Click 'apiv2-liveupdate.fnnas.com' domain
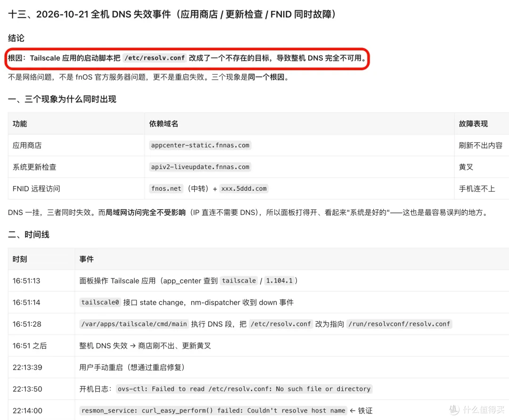This screenshot has height=420, width=509. coord(200,167)
